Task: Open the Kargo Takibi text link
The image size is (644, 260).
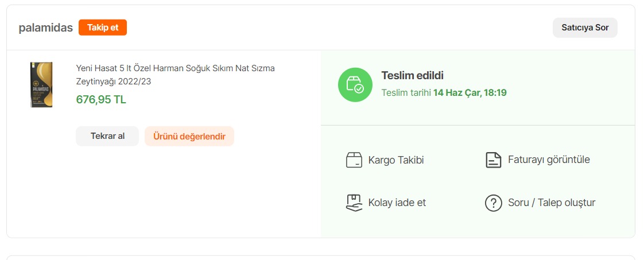Action: (396, 160)
